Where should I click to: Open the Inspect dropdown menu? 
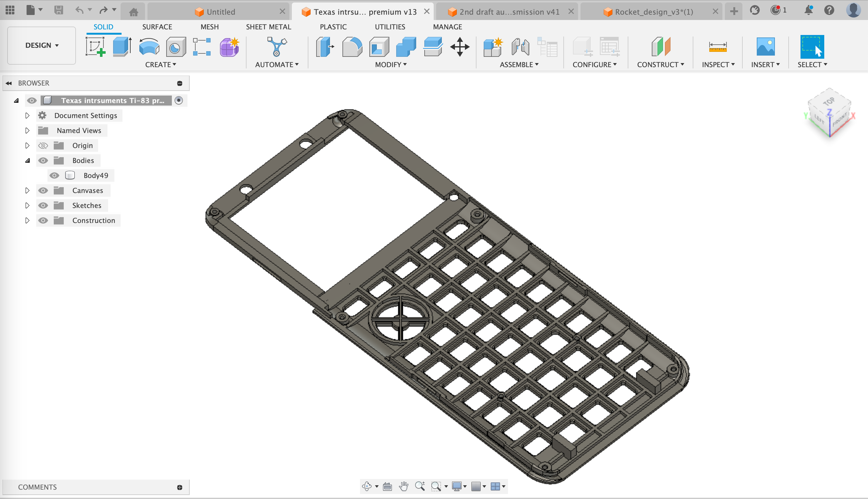717,64
